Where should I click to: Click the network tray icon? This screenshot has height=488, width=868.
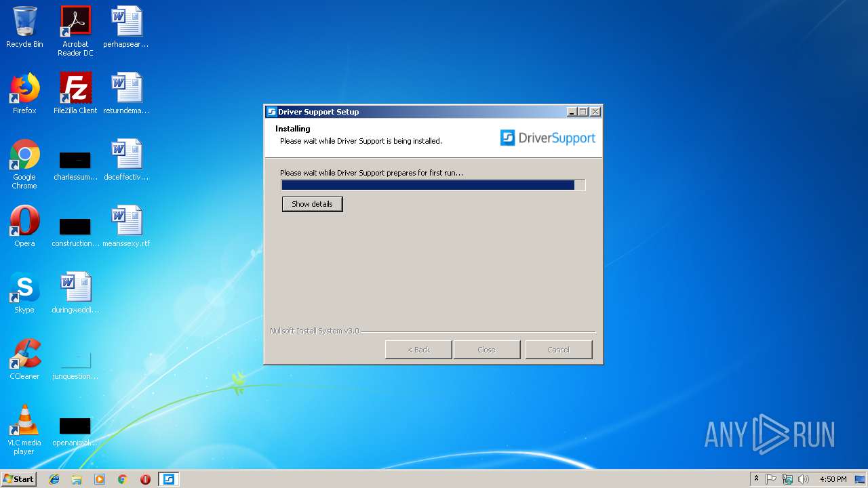[x=787, y=479]
